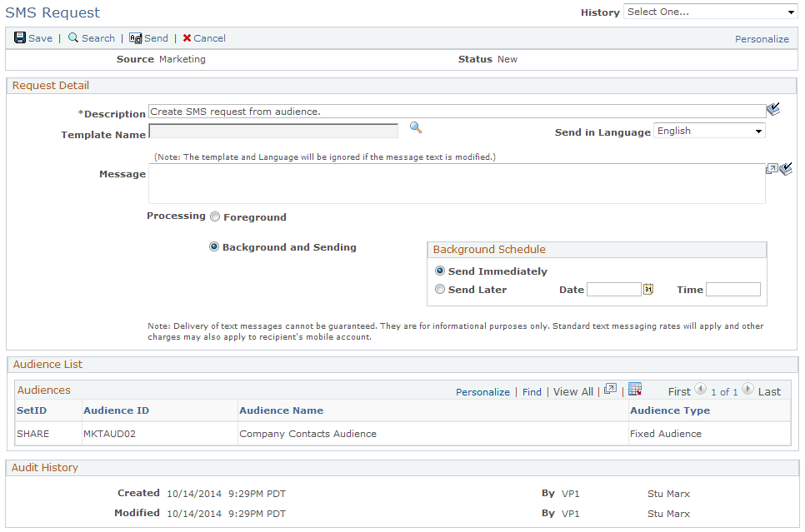Expand the Message field into a modal
The height and width of the screenshot is (532, 805).
(x=772, y=168)
